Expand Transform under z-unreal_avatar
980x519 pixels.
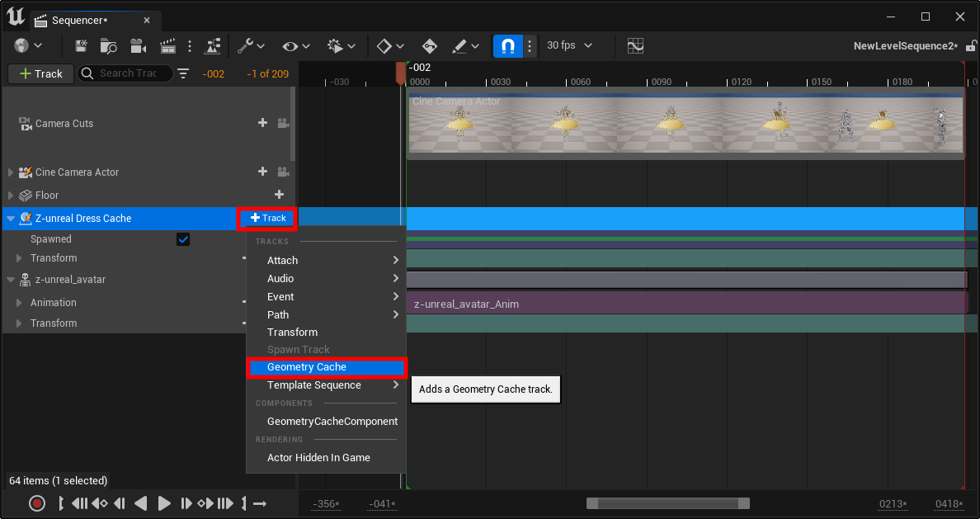coord(19,323)
